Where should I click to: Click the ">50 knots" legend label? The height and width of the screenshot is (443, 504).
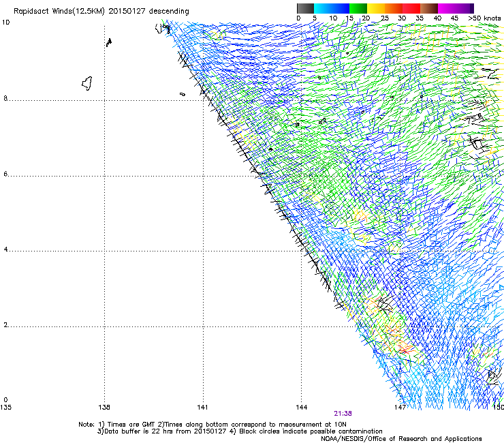pyautogui.click(x=484, y=18)
